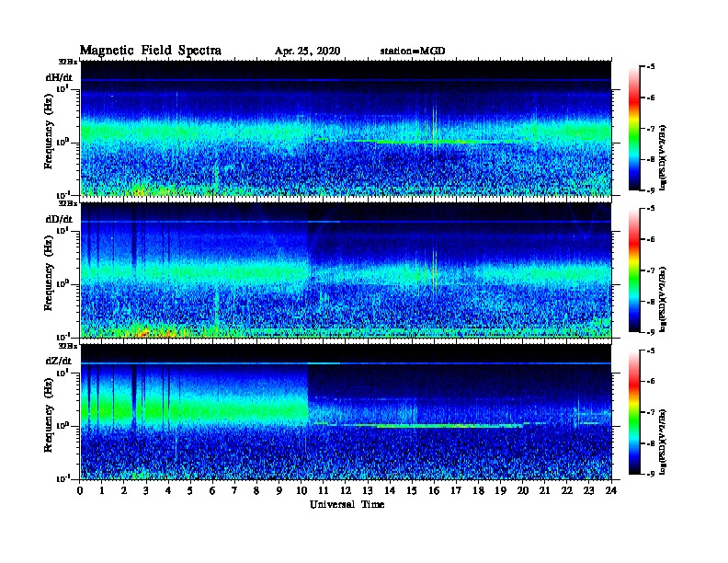Screen dimensions: 728x563
Task: Click hour "2" on Universal Time axis
Action: click(124, 490)
